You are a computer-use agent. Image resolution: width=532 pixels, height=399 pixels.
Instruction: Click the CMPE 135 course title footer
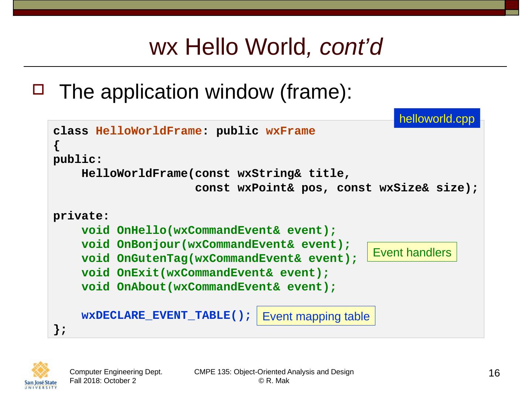[274, 372]
